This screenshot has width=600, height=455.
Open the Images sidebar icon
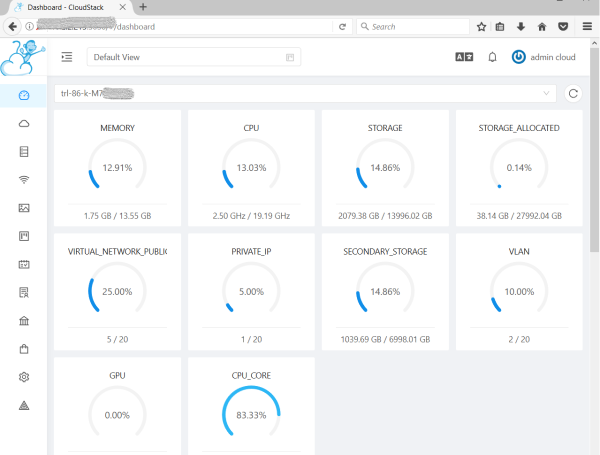tap(24, 208)
